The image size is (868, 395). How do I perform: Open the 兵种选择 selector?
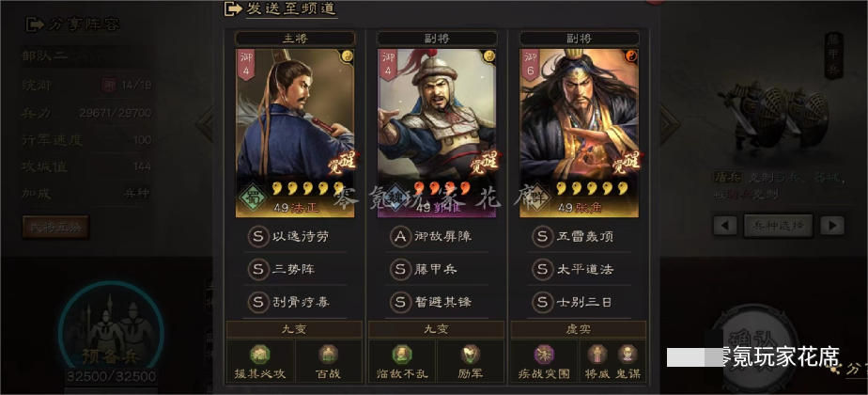779,226
